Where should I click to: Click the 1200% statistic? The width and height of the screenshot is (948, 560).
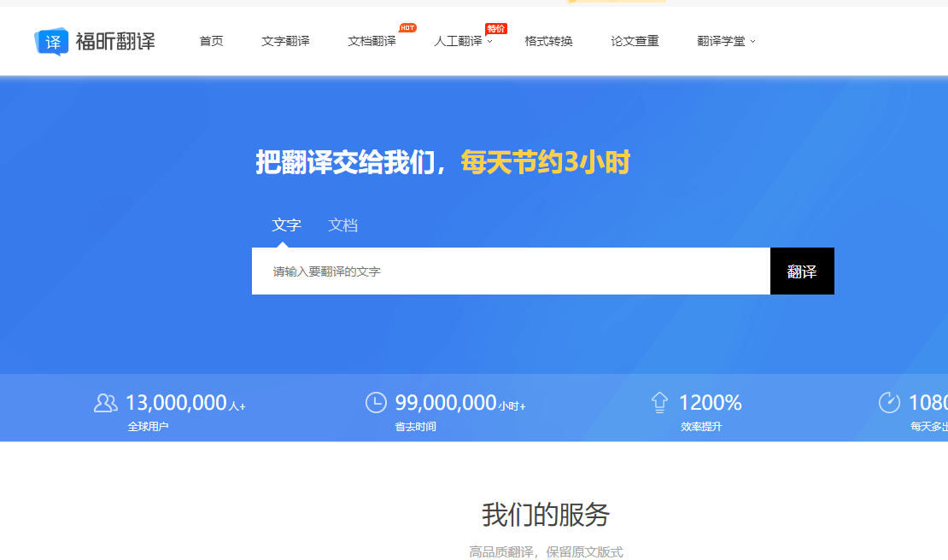pyautogui.click(x=711, y=403)
